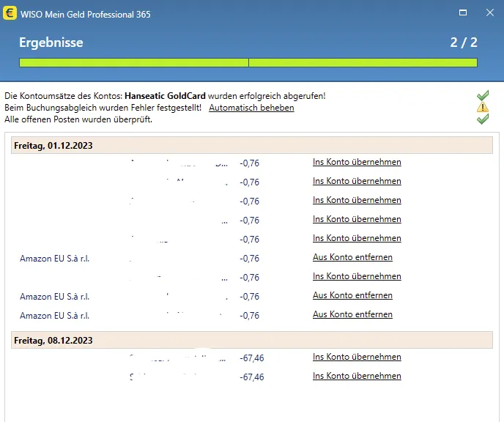504x422 pixels.
Task: Remove second Amazon EU entry from account
Action: (x=352, y=295)
